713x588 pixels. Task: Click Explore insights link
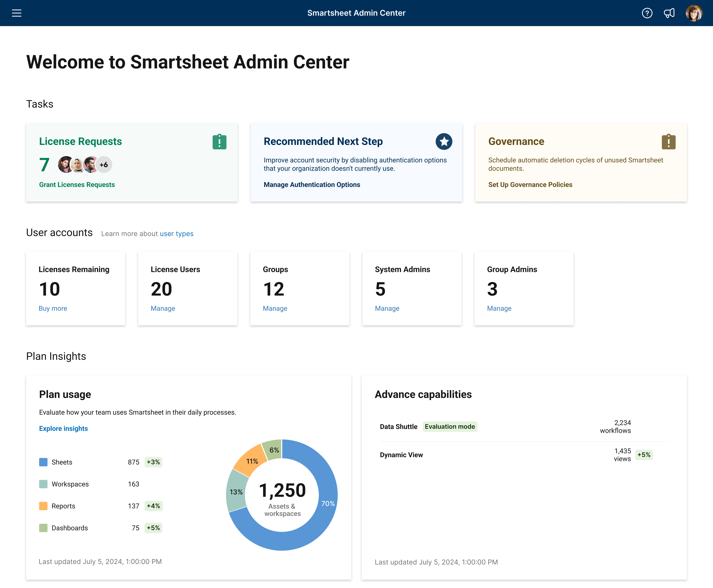click(x=63, y=428)
